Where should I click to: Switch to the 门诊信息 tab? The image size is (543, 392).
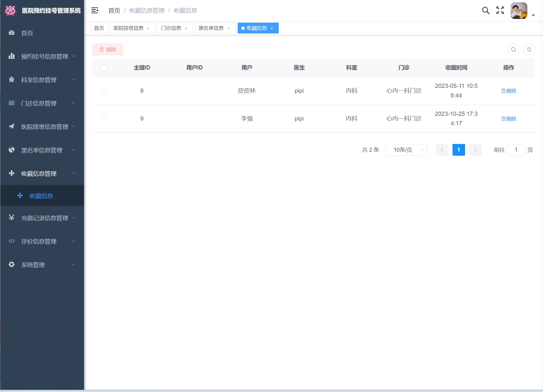(171, 28)
